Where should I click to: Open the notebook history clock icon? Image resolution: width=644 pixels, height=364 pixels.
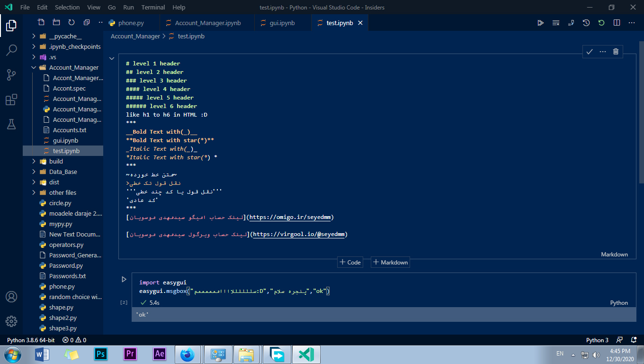click(586, 23)
